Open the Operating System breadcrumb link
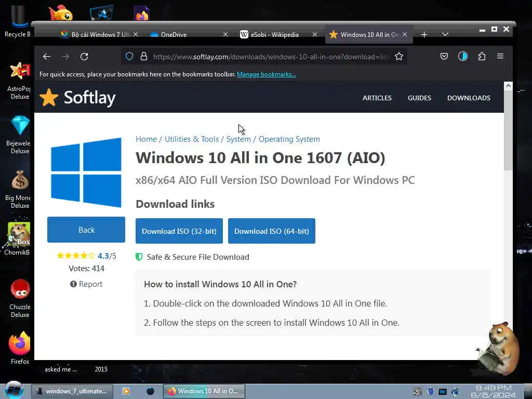 [x=289, y=139]
